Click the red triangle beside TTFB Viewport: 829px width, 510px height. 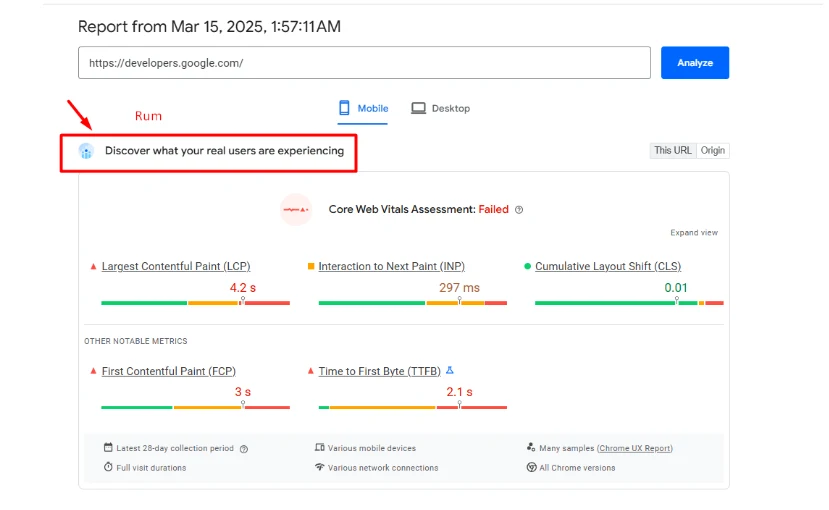[311, 371]
